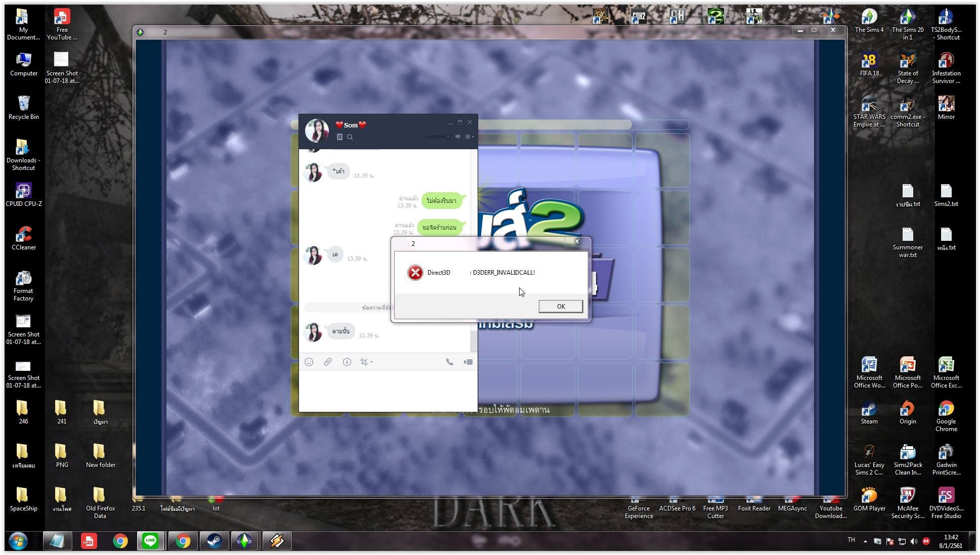
Task: Open the chat menu dropdown in header
Action: pyautogui.click(x=469, y=136)
